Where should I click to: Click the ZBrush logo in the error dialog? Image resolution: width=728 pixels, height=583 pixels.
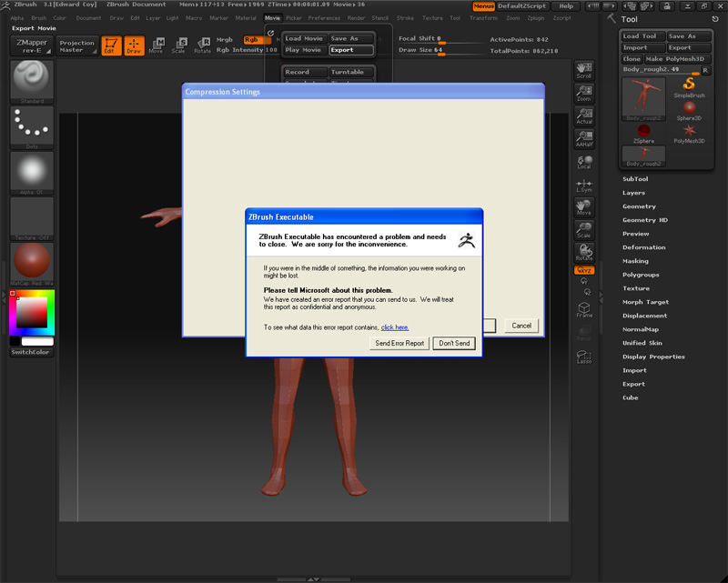pos(467,240)
